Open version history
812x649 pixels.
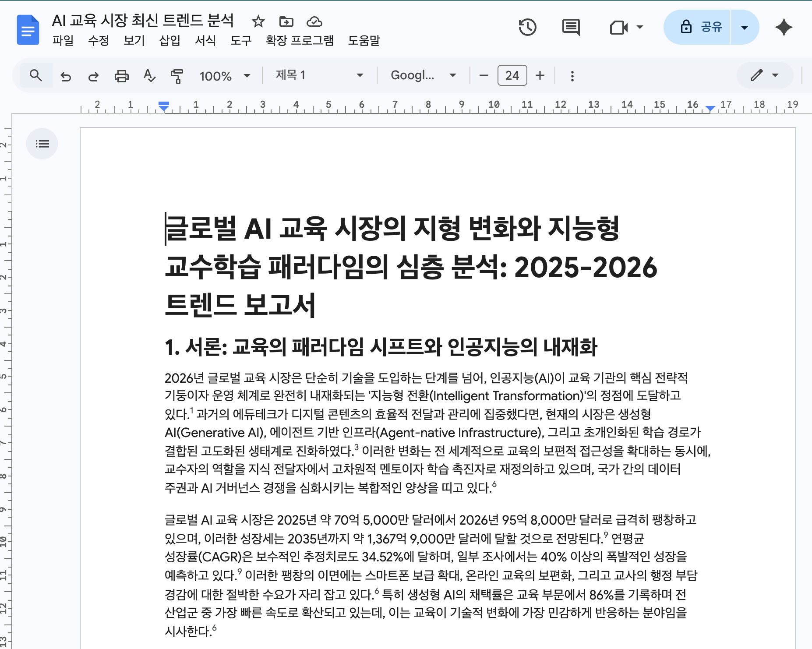528,27
